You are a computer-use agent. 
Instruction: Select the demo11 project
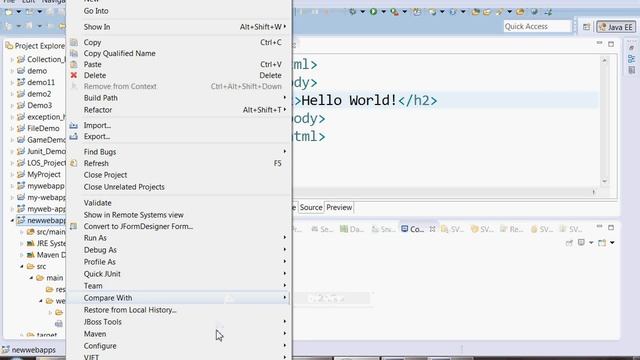[x=41, y=82]
